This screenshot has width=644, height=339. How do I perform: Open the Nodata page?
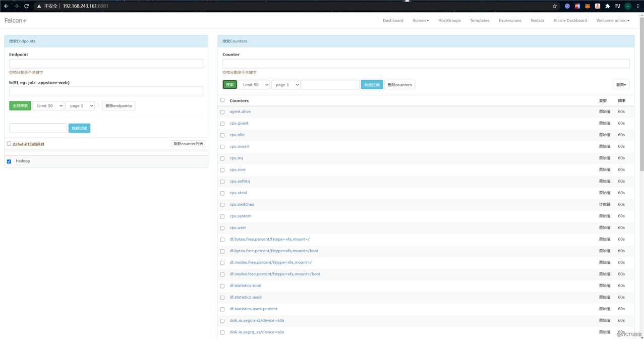click(537, 21)
